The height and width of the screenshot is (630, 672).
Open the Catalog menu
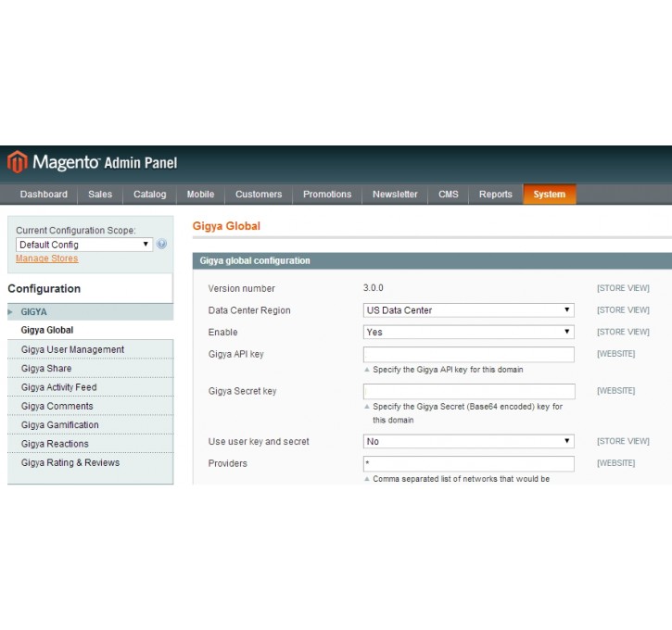[x=149, y=195]
